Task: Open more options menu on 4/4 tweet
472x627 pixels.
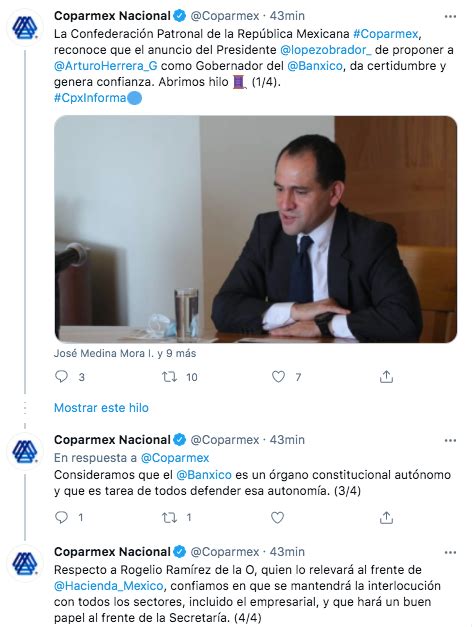Action: (x=450, y=552)
